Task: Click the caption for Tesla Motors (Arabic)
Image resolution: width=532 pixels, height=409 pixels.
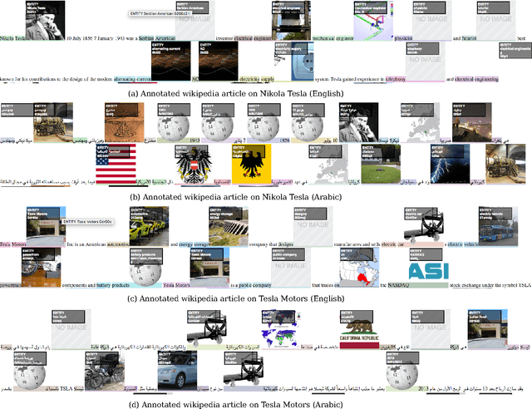Action: point(236,405)
